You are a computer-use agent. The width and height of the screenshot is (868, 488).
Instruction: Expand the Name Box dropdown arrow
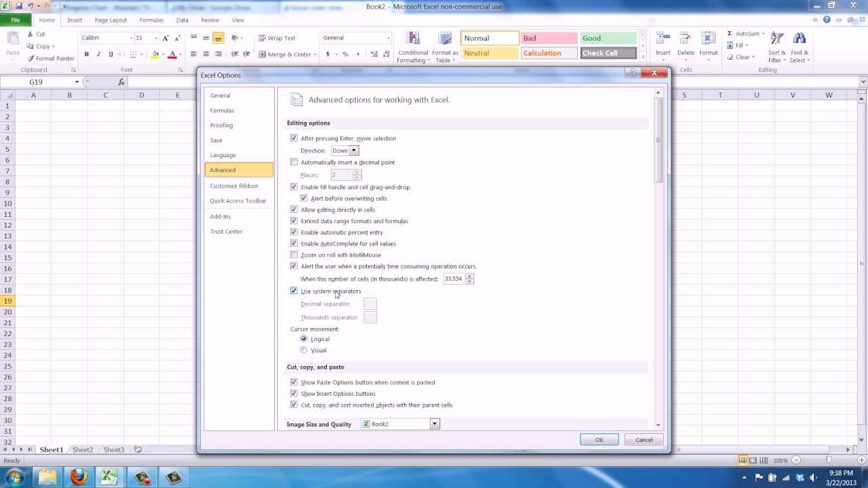pyautogui.click(x=77, y=82)
